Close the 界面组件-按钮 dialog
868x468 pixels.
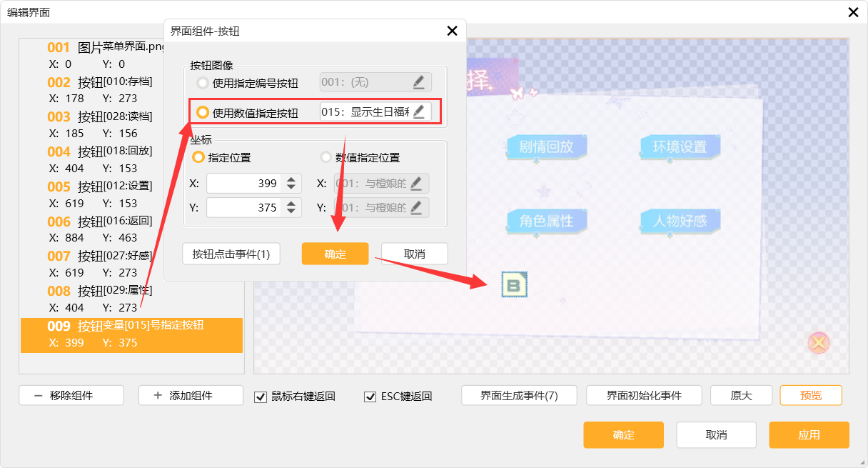[452, 31]
